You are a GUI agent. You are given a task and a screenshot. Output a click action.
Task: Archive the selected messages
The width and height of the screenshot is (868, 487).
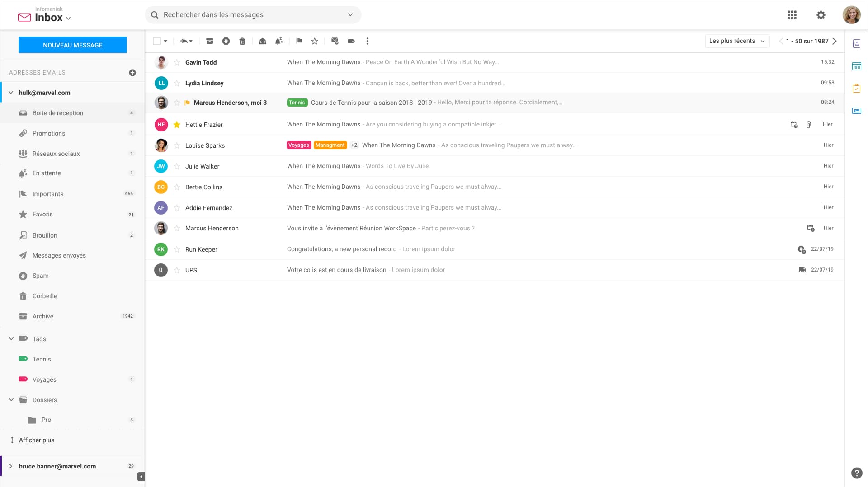(x=210, y=41)
